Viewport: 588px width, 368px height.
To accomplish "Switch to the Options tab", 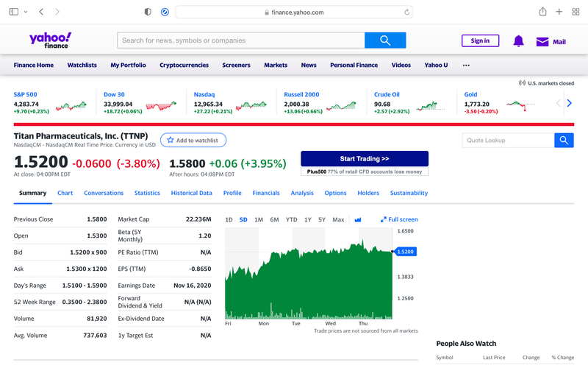I will [x=335, y=193].
